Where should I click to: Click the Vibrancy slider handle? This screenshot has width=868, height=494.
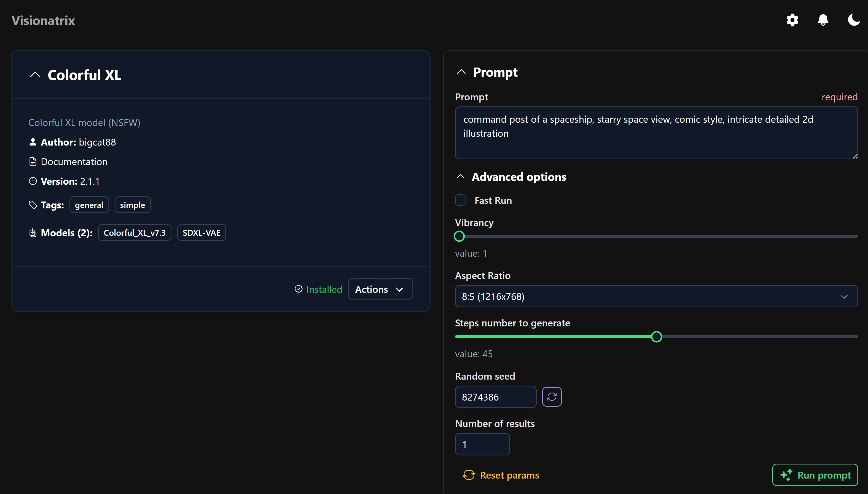(459, 236)
